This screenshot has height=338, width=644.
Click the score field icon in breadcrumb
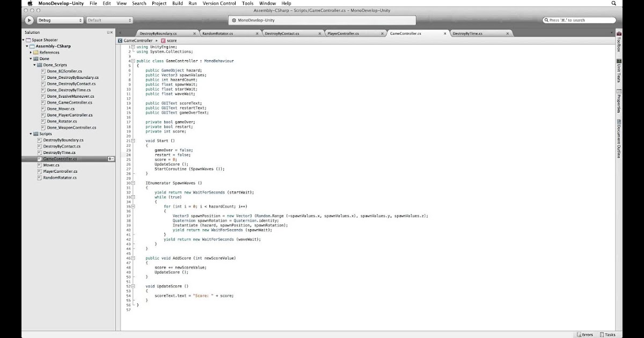[x=163, y=41]
